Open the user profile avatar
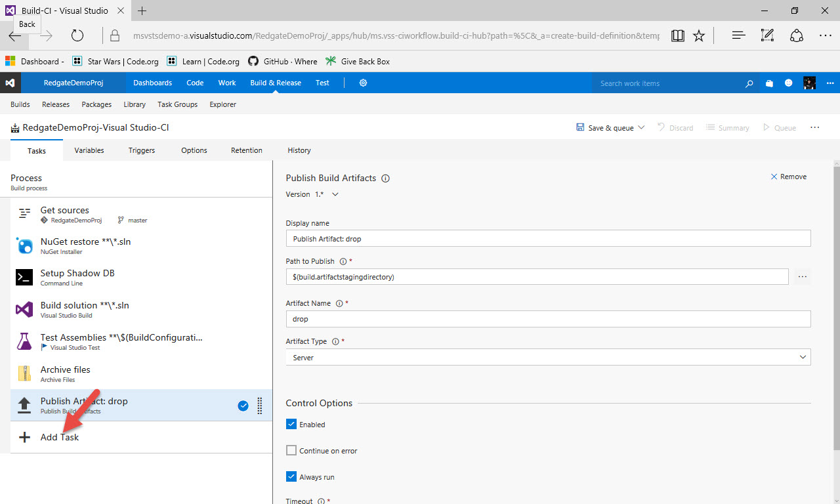 [x=810, y=83]
